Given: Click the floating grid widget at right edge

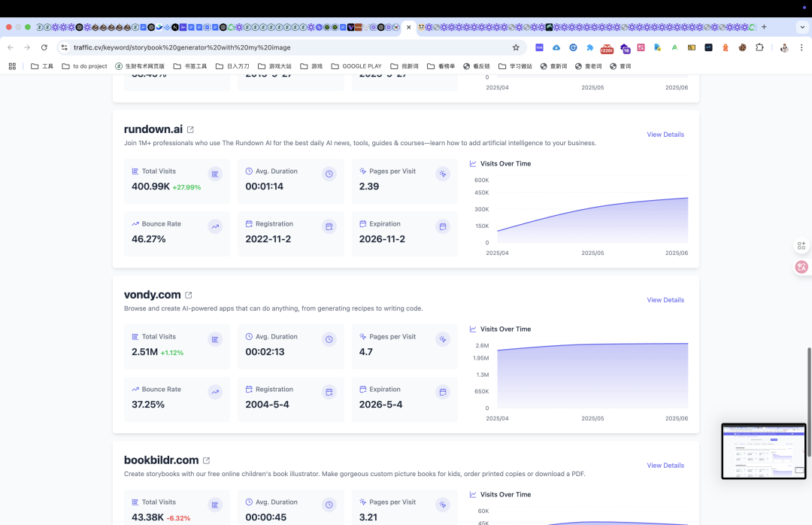Looking at the screenshot, I should click(x=801, y=246).
